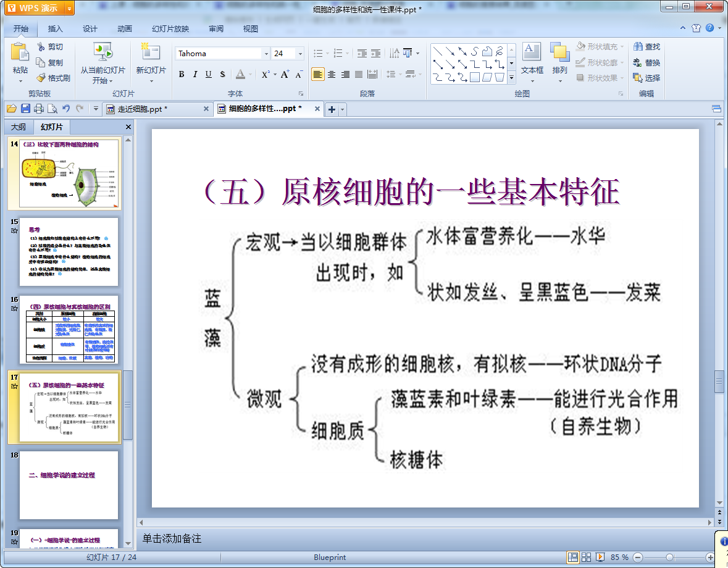Screen dimensions: 728x568
Task: Toggle italic formatting
Action: (195, 74)
